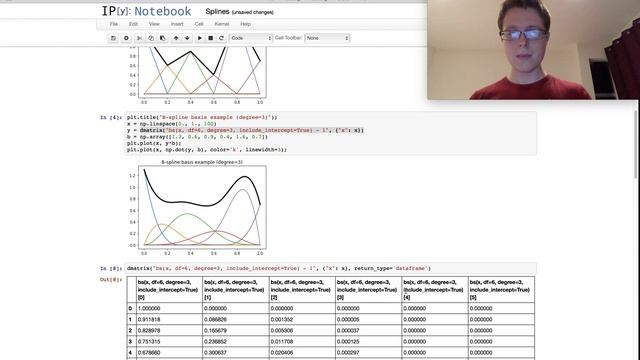Click the Copy cell icon
Screen dimensions: 640x360
(151, 38)
